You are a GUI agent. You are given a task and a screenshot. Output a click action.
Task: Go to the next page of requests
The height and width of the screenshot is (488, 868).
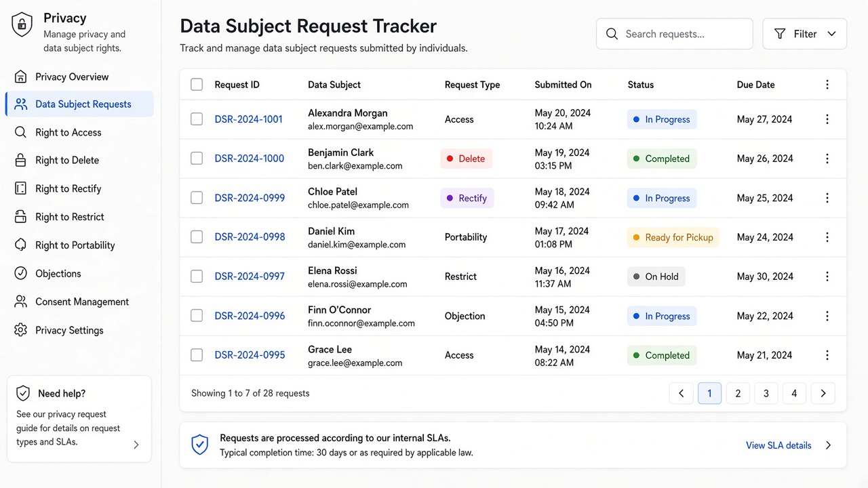coord(823,393)
